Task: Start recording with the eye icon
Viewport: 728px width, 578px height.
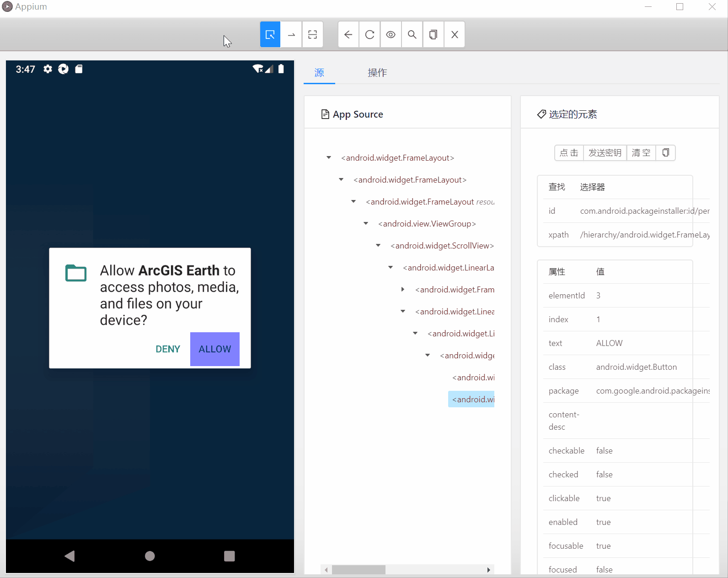Action: pos(391,34)
